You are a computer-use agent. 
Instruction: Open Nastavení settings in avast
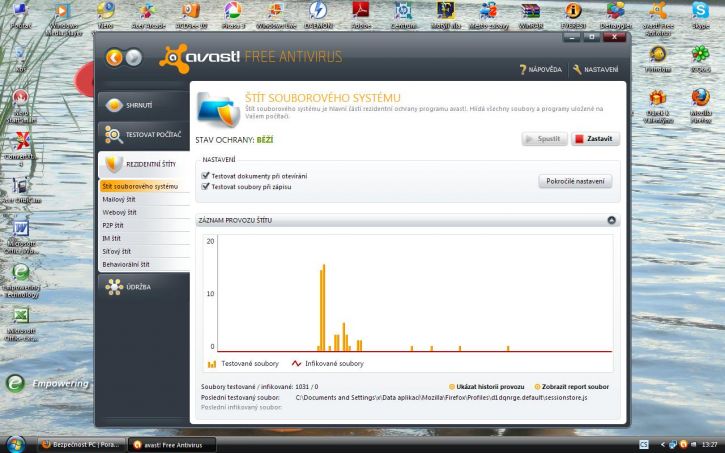point(596,70)
